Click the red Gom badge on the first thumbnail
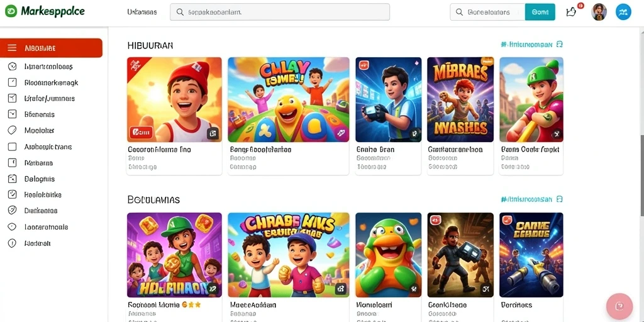 point(142,132)
